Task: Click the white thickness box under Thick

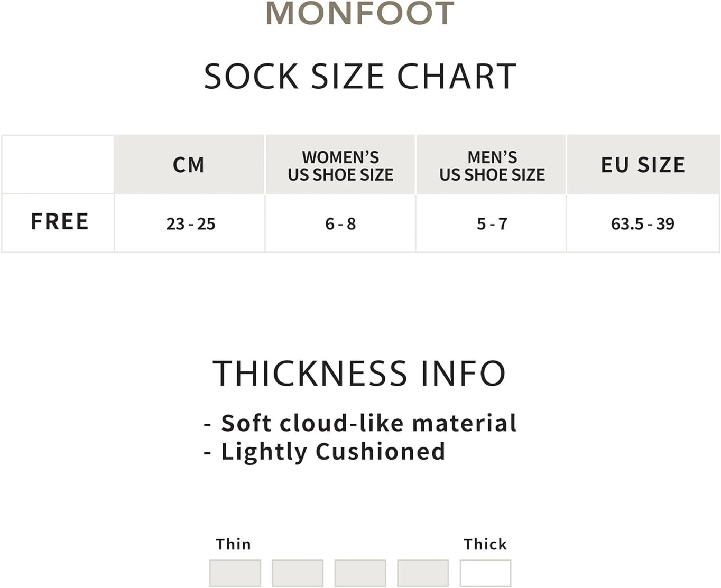Action: [x=485, y=573]
